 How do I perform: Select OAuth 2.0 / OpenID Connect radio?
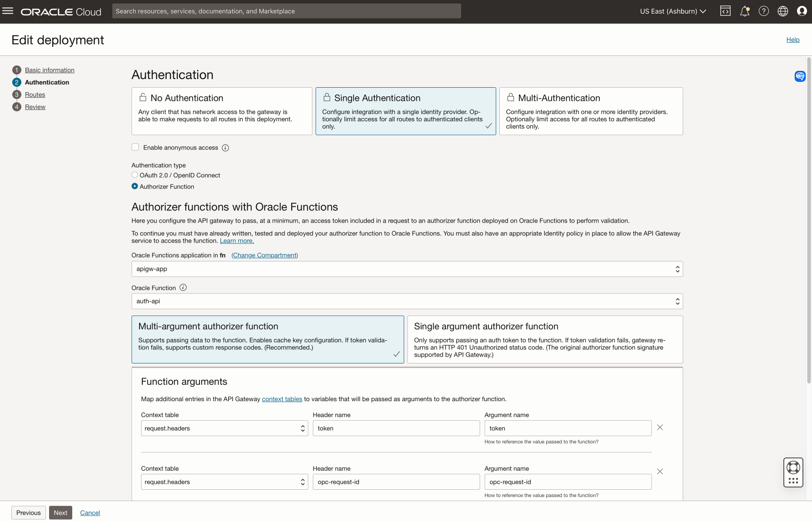pos(135,175)
